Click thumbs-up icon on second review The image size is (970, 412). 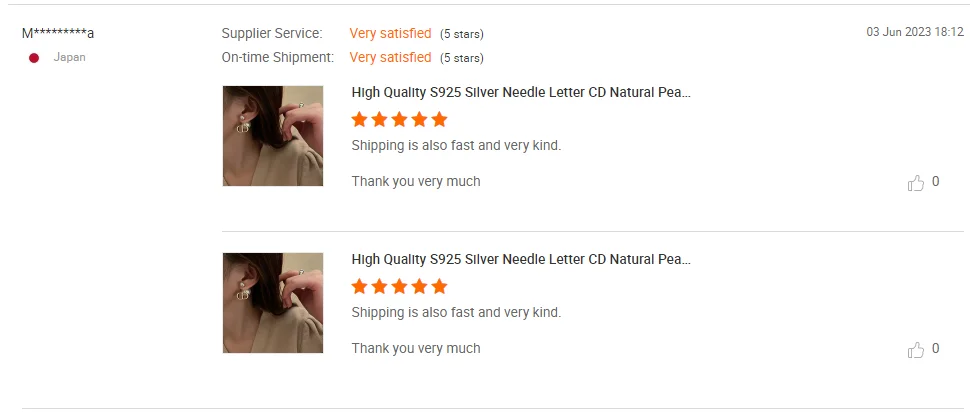point(915,350)
